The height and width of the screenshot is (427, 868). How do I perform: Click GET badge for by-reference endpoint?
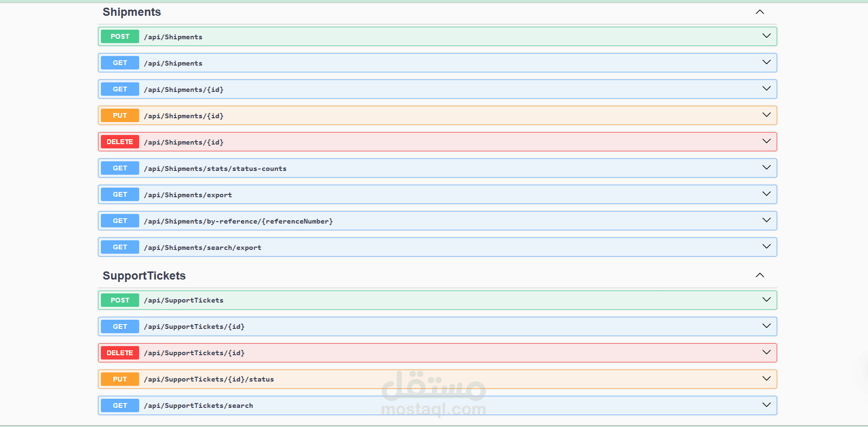coord(120,221)
